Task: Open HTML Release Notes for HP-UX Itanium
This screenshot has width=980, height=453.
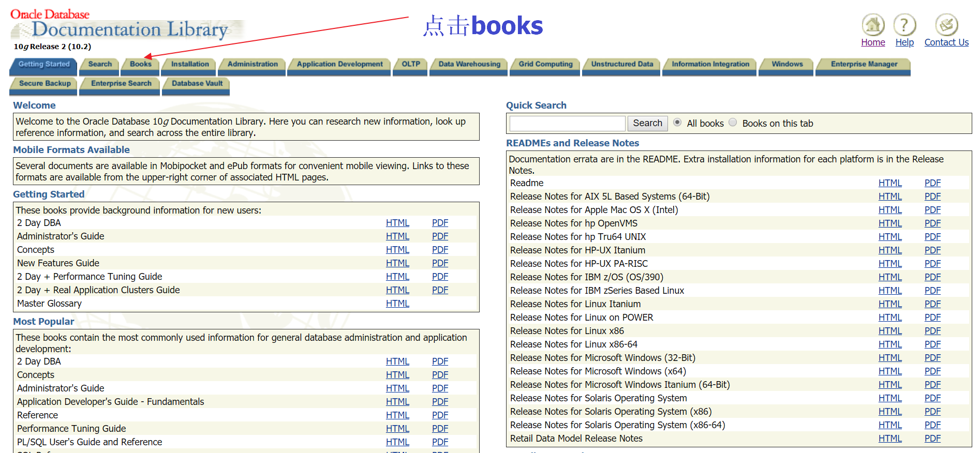Action: pyautogui.click(x=890, y=250)
